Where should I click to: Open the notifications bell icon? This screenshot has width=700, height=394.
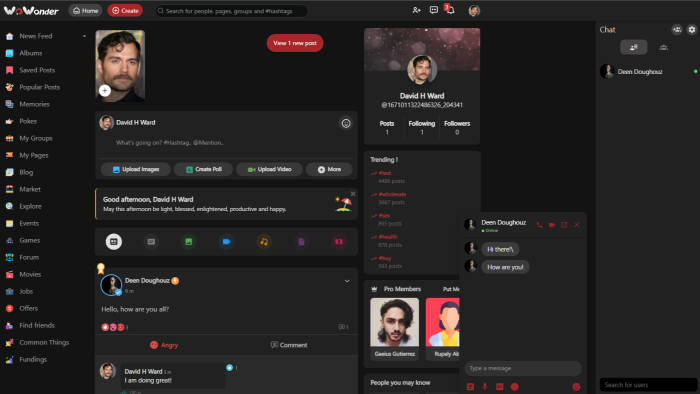pyautogui.click(x=450, y=10)
